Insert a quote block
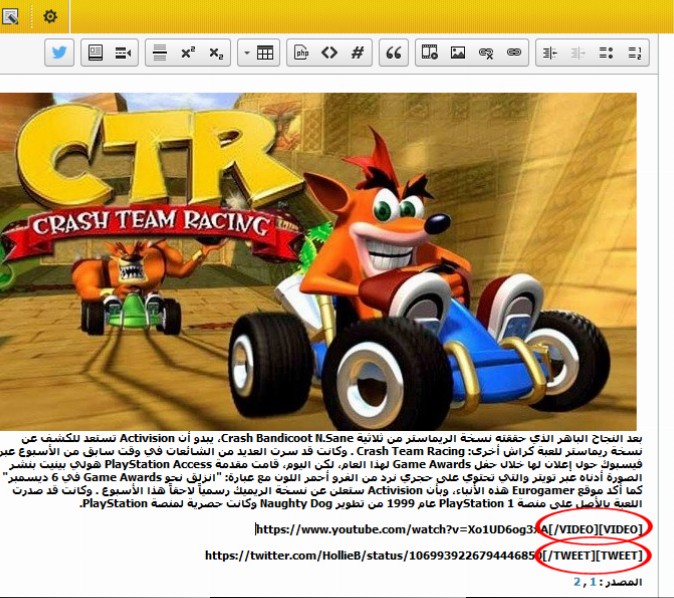 click(x=394, y=53)
